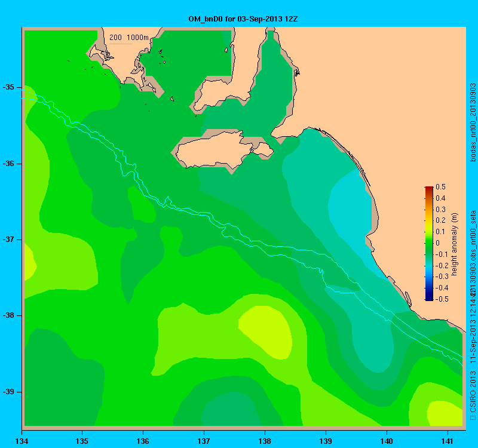Image resolution: width=478 pixels, height=448 pixels.
Task: Click longitude label '136' on the axis
Action: pos(143,441)
